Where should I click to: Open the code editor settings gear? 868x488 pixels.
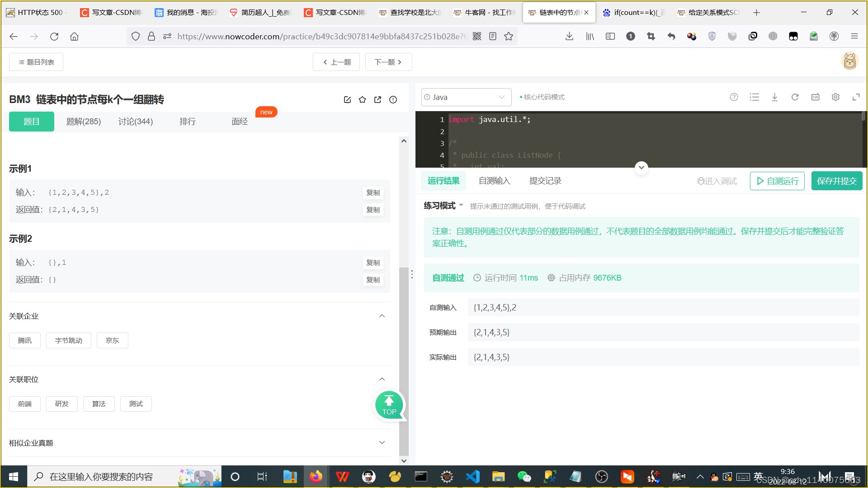(835, 97)
